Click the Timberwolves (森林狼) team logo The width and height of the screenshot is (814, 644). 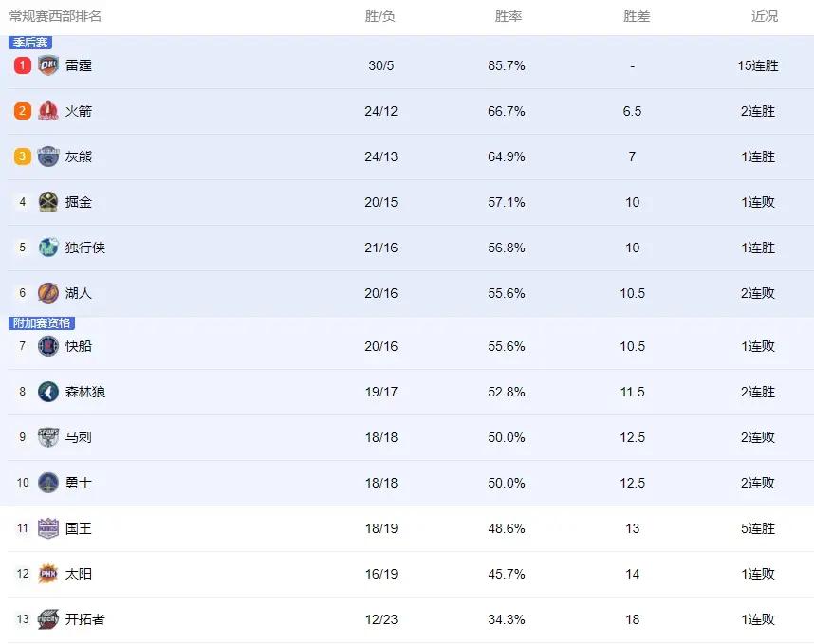(47, 392)
